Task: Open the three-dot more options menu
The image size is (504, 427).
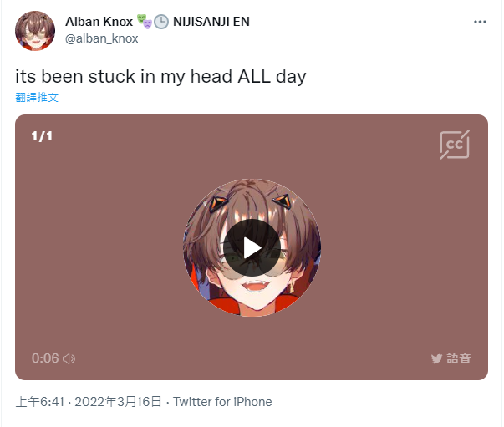Action: [480, 22]
